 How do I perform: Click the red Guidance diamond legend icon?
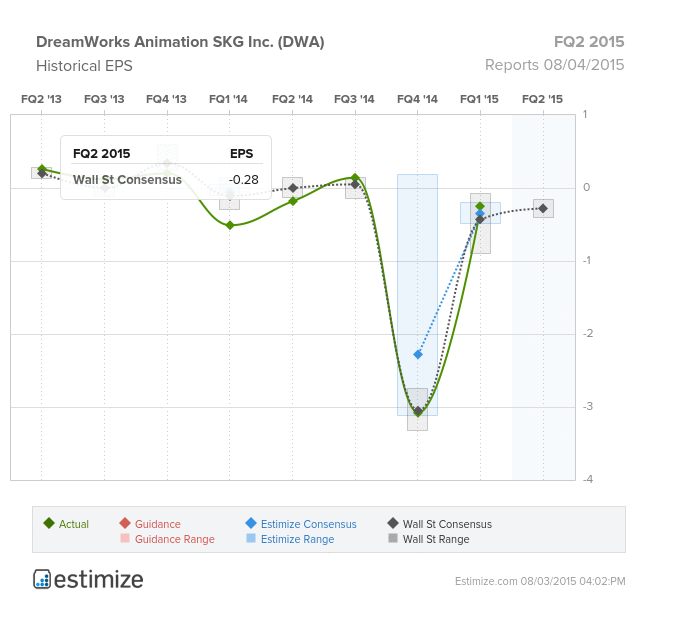point(125,523)
